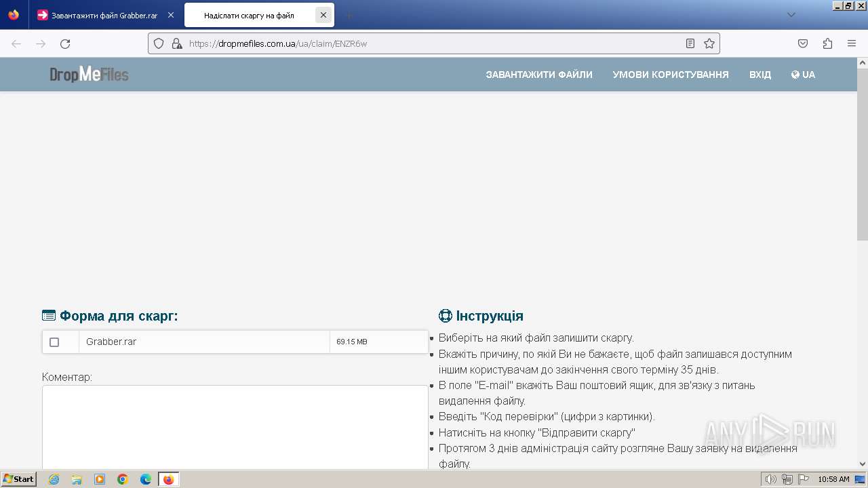The image size is (868, 488).
Task: Reload the current page
Action: pos(65,43)
